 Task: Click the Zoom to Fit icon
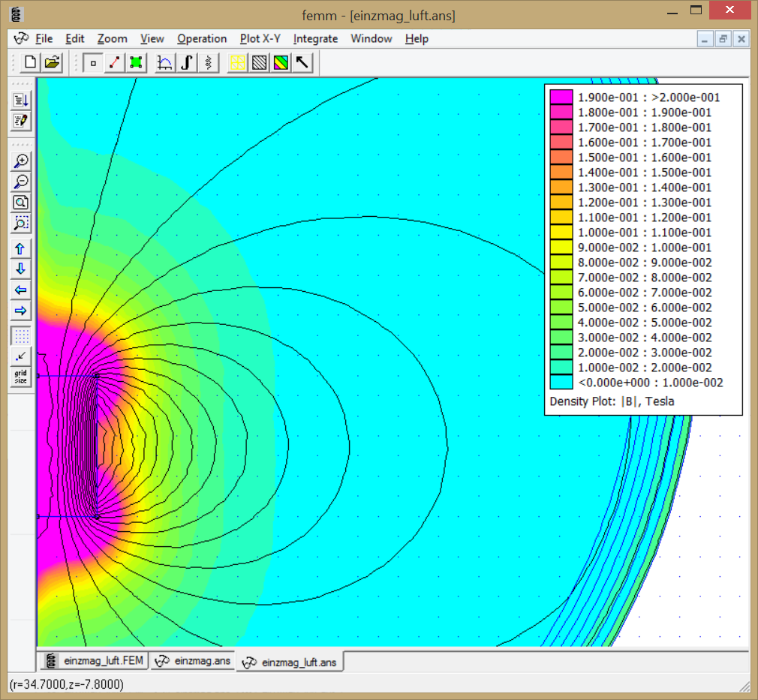coord(21,203)
